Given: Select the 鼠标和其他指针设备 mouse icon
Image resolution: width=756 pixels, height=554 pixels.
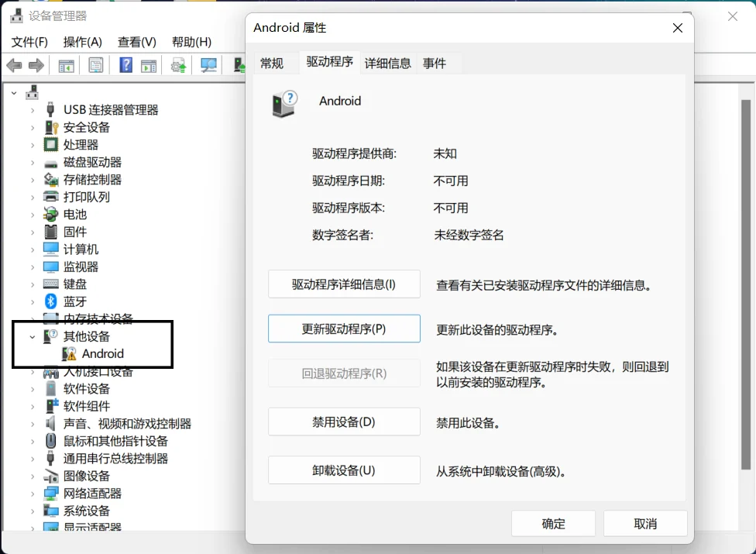Looking at the screenshot, I should click(x=50, y=441).
